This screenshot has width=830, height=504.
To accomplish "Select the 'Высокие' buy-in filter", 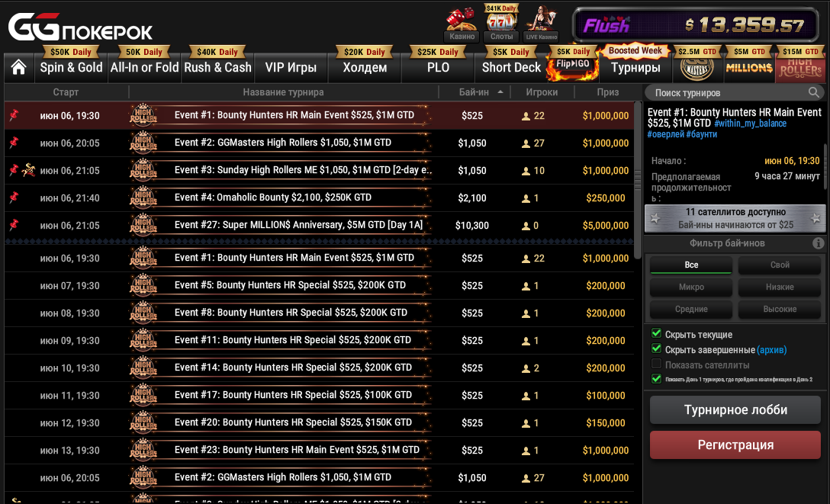I will (x=779, y=310).
